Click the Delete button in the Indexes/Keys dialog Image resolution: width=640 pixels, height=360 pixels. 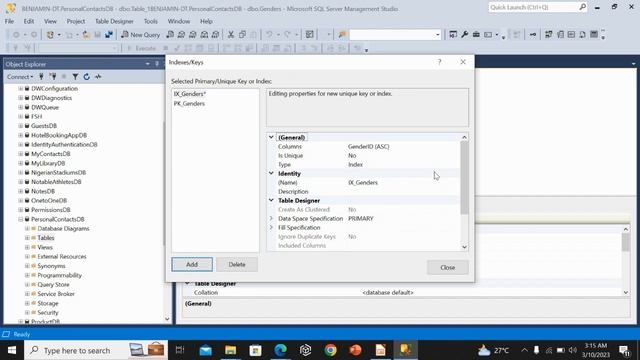pos(237,264)
